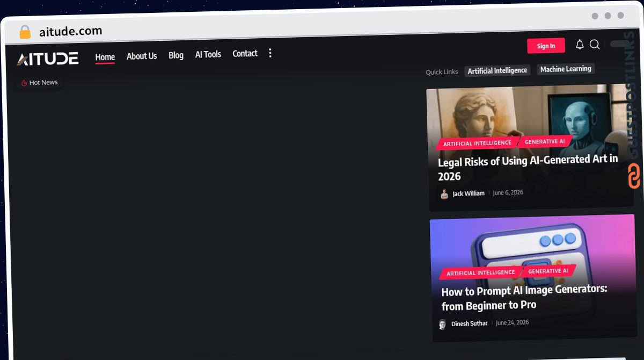Click the Quick Links label
Image resolution: width=644 pixels, height=360 pixels.
tap(442, 72)
